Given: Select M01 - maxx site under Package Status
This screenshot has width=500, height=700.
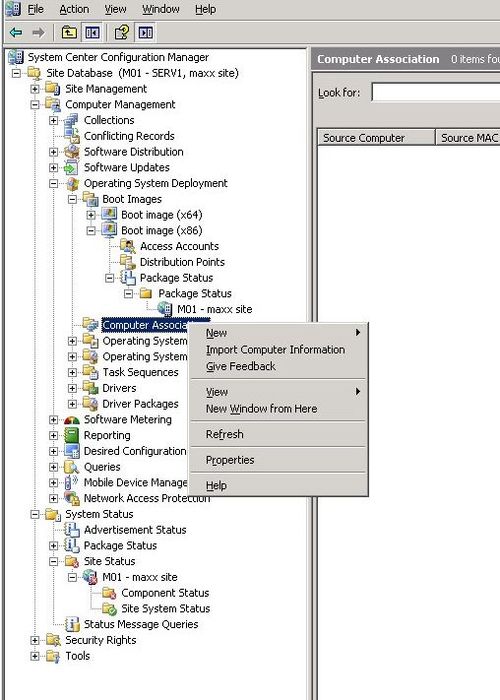Looking at the screenshot, I should [214, 309].
